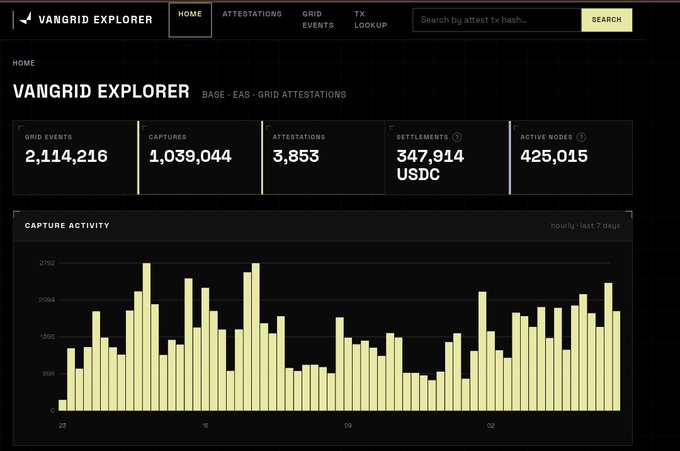Click the first shortest bar in chart
Image resolution: width=680 pixels, height=451 pixels.
(62, 405)
